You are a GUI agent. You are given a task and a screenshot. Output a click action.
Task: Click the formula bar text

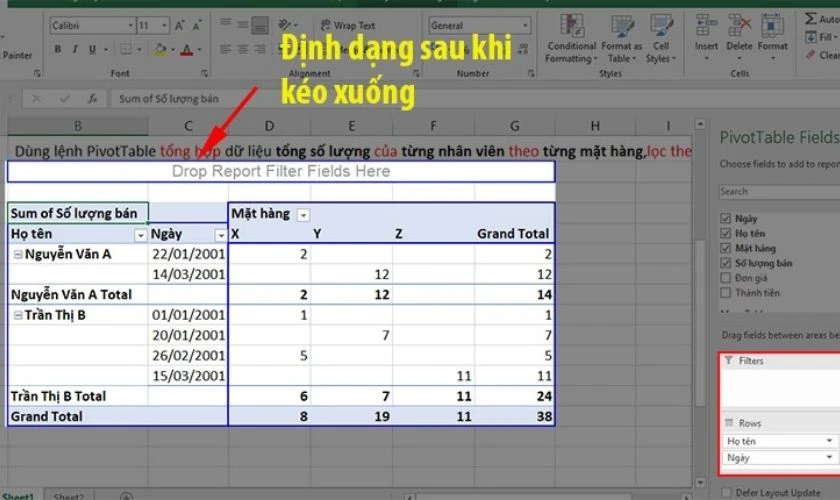169,99
